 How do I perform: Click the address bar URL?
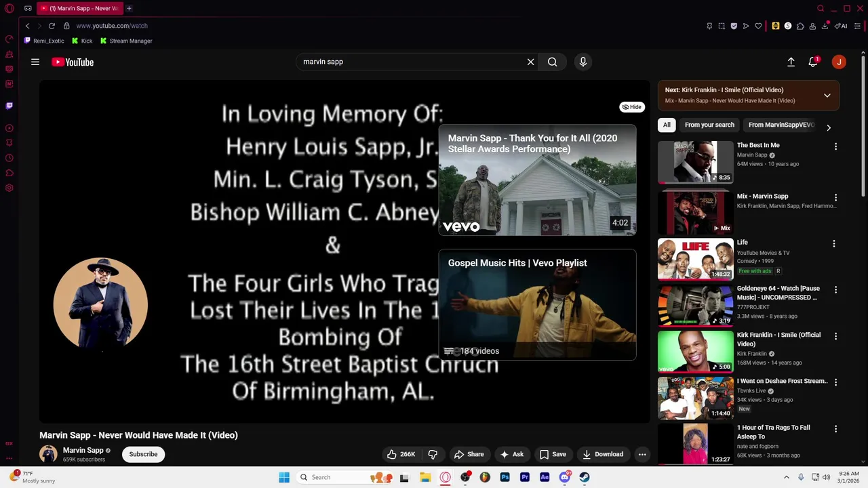point(112,26)
